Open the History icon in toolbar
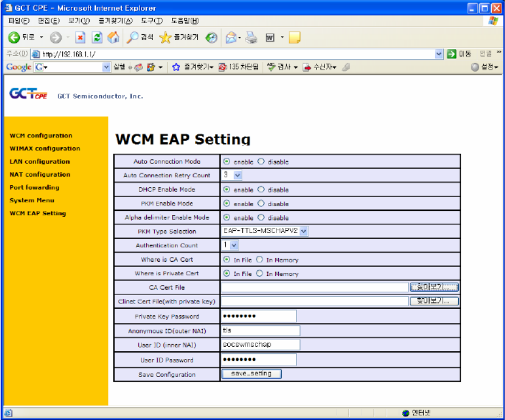Viewport: 505px width, 420px height. pyautogui.click(x=211, y=38)
